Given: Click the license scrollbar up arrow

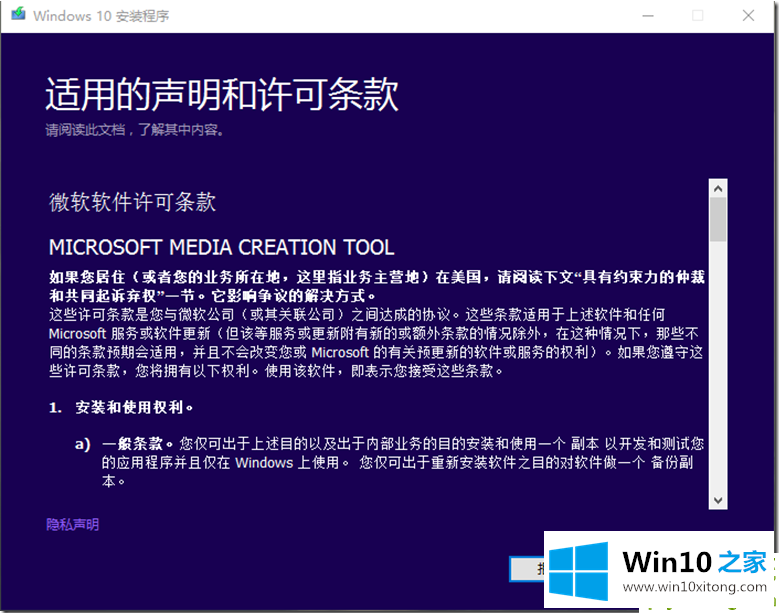Looking at the screenshot, I should [x=718, y=189].
